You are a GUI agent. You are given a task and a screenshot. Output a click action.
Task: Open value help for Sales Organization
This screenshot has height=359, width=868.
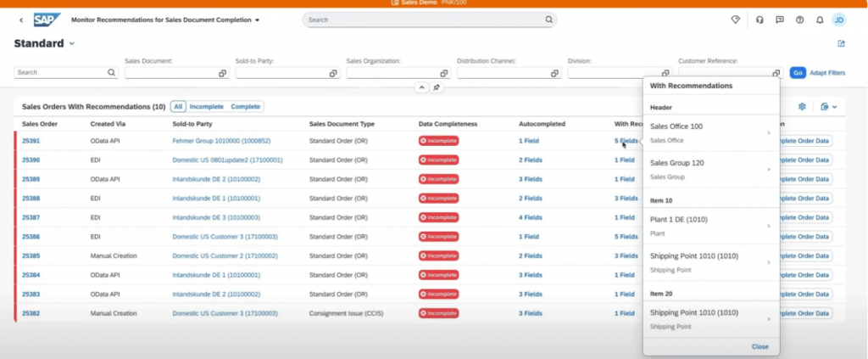point(444,73)
